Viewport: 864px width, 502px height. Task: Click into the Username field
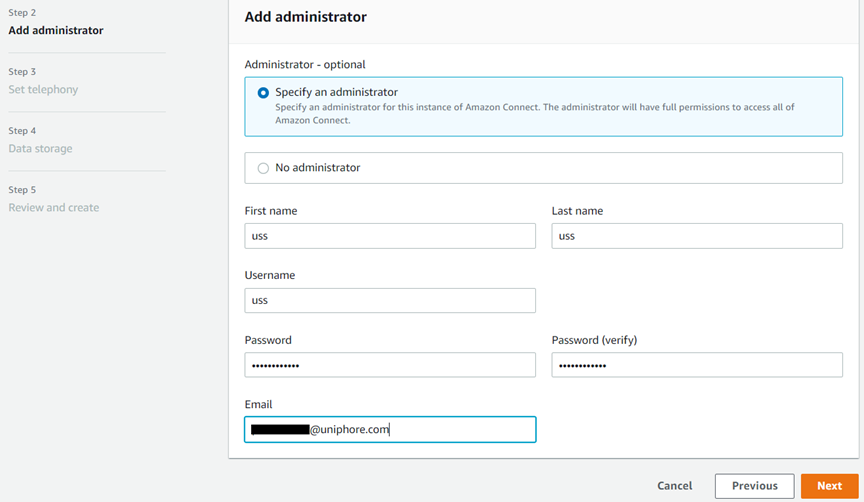pyautogui.click(x=390, y=300)
